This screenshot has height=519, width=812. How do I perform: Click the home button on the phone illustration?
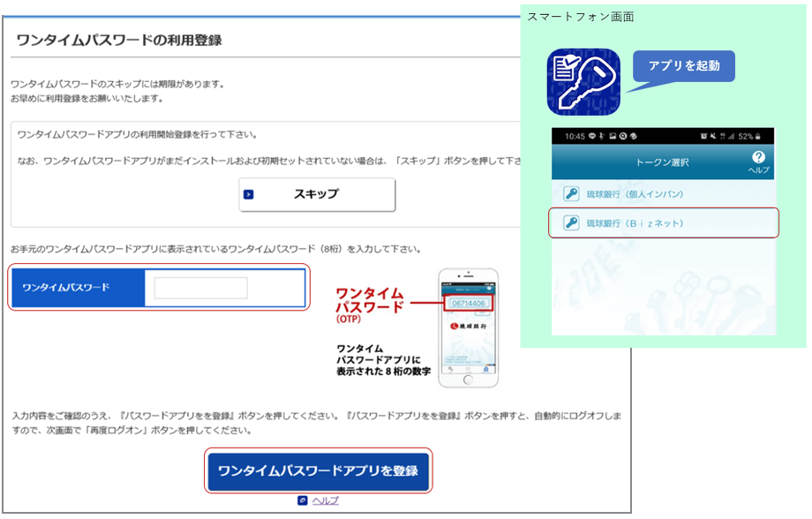469,380
